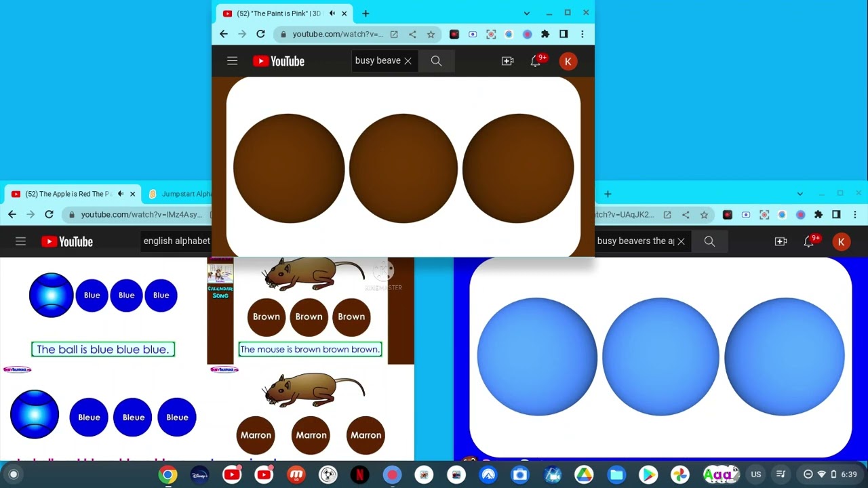The image size is (868, 488).
Task: Open tab search chevron in right window
Action: tap(800, 194)
